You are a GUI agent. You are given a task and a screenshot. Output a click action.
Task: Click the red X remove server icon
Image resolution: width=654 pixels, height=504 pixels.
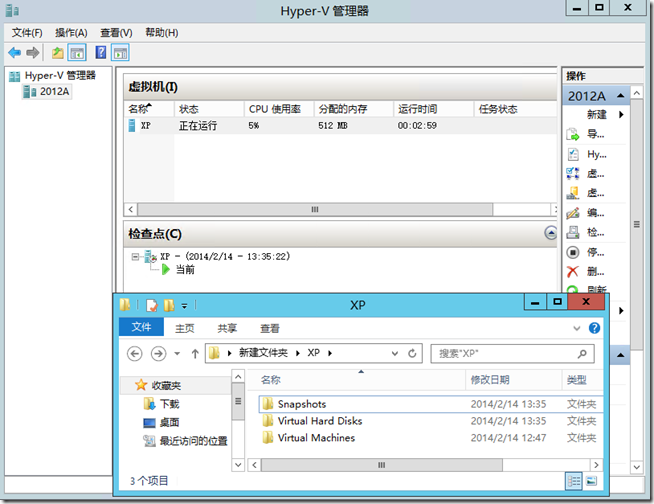tap(573, 272)
